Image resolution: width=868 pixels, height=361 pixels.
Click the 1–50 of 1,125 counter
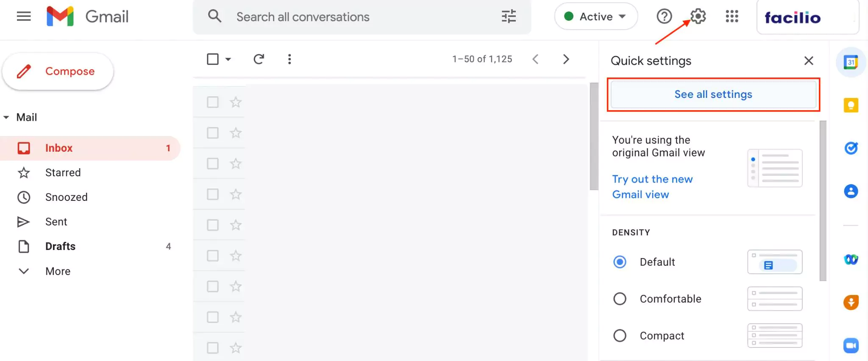[x=482, y=59]
